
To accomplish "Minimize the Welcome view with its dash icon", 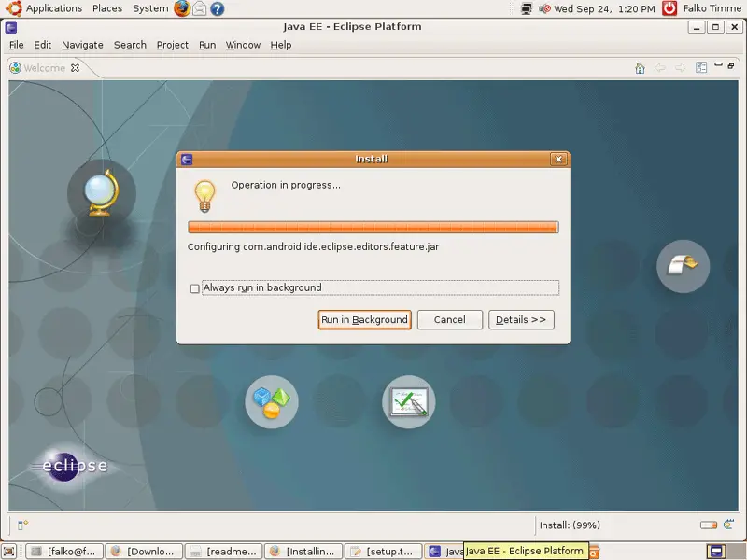I will 718,64.
